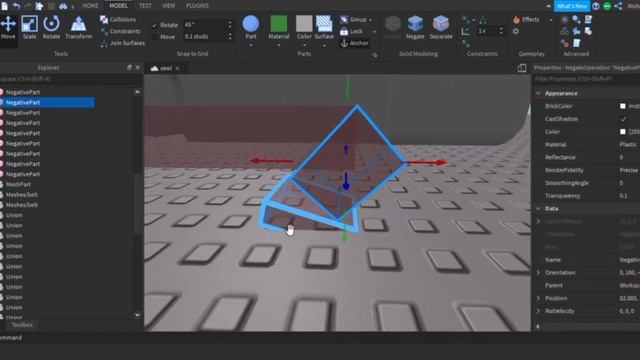Click the Union solid modeling icon

point(393,27)
